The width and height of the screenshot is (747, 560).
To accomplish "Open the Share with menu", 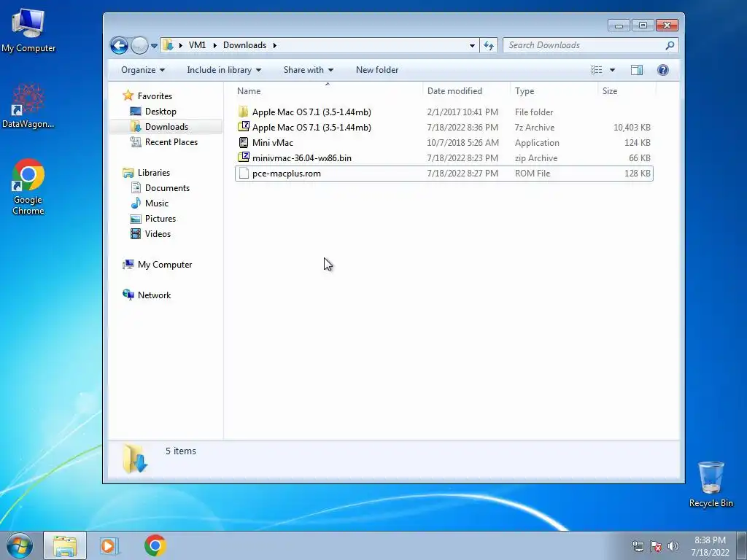I will click(309, 70).
